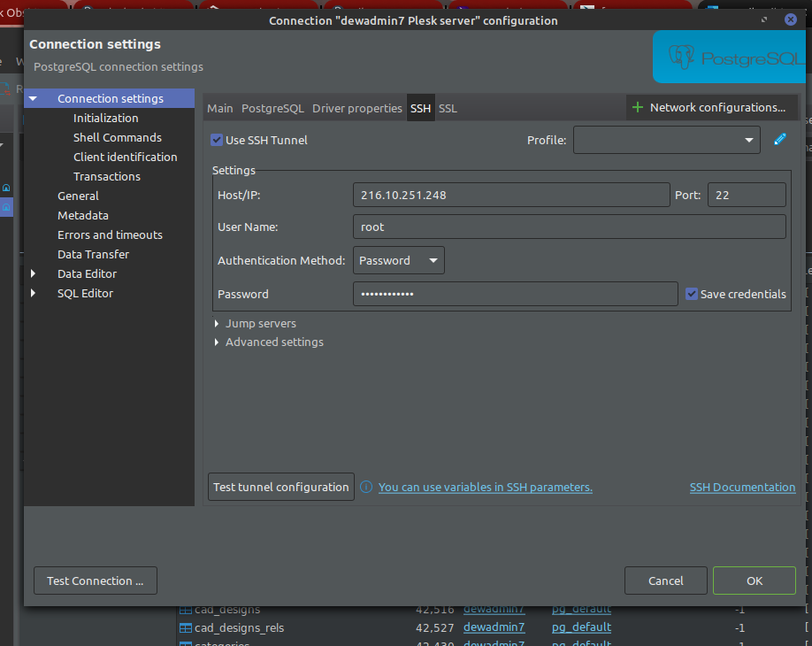The image size is (812, 646).
Task: Open the SSH Documentation link
Action: [742, 488]
